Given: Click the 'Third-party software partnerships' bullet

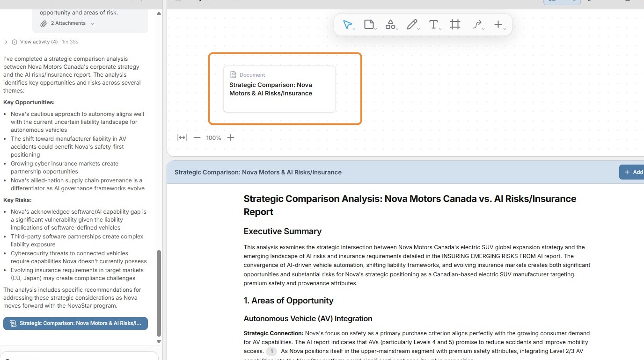Looking at the screenshot, I should (x=77, y=240).
